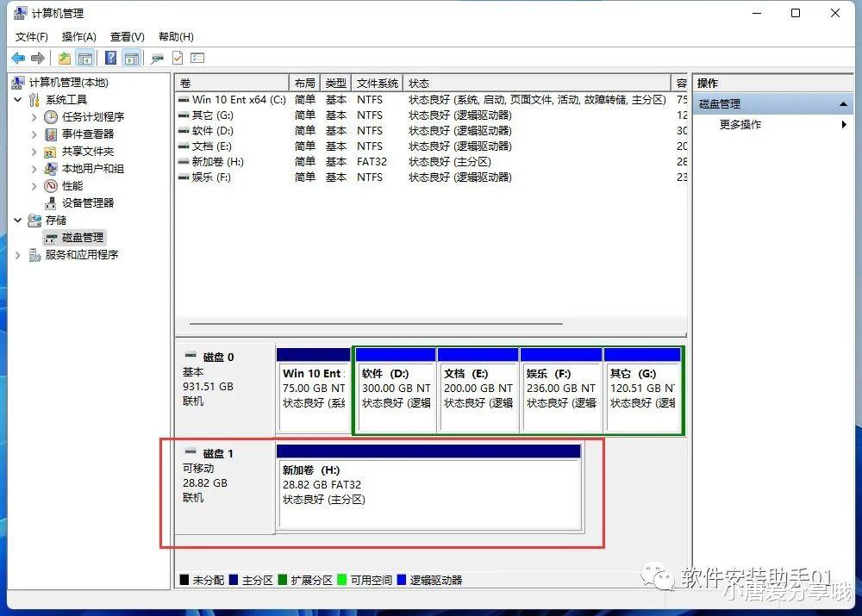
Task: Open the 操作(A) menu
Action: (79, 37)
